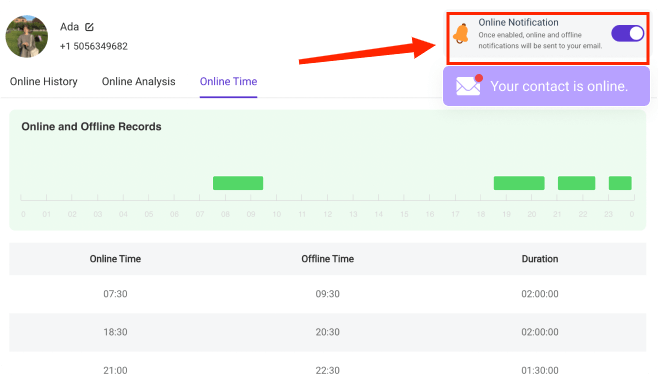
Task: Click the edit pencil icon beside Ada
Action: (x=89, y=27)
